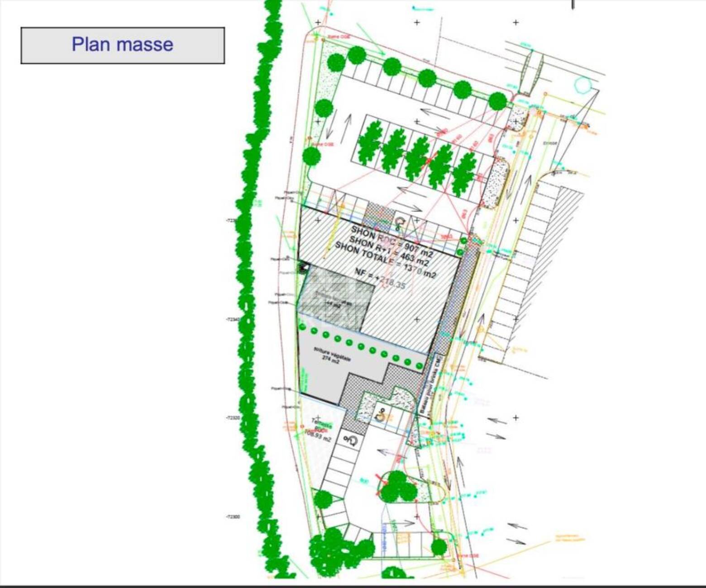Click the rightmost round tree of top parking row
Image resolution: width=706 pixels, height=588 pixels.
[x=497, y=101]
